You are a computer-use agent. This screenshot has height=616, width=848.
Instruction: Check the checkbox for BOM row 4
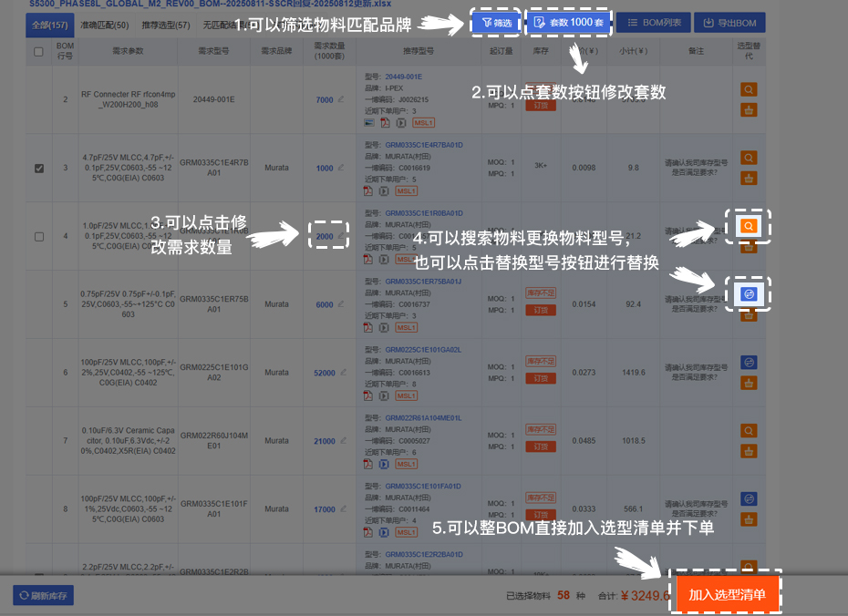tap(37, 235)
